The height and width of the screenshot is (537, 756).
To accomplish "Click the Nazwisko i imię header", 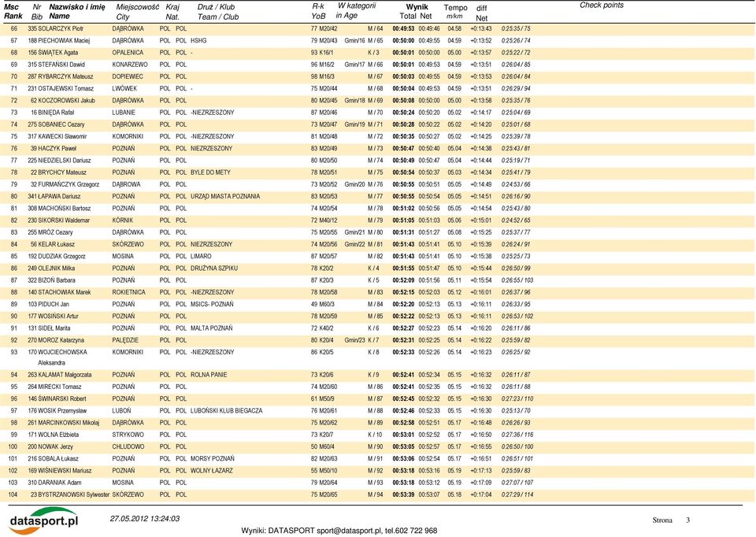I will [x=76, y=7].
